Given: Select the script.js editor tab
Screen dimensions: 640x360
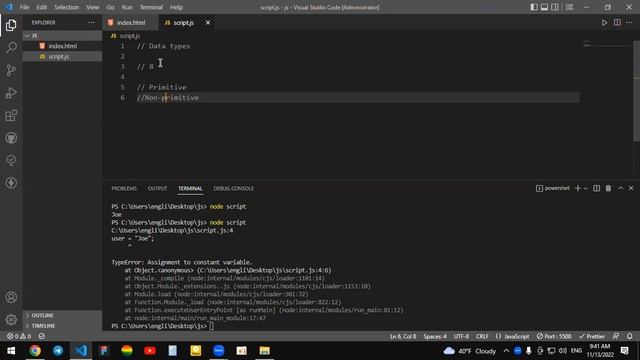Looking at the screenshot, I should pyautogui.click(x=183, y=23).
